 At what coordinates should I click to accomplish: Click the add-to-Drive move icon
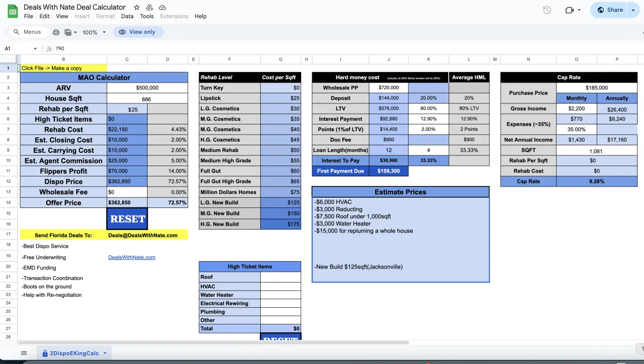pos(150,8)
